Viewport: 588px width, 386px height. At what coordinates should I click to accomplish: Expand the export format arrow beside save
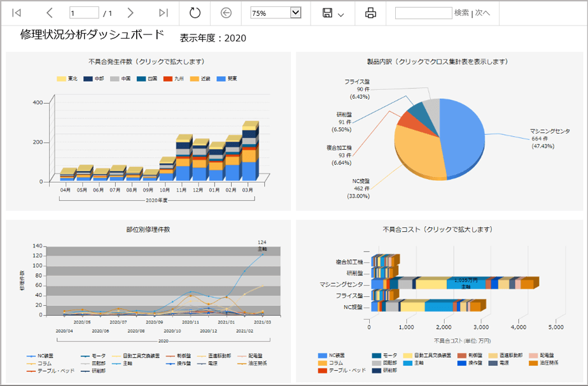click(x=341, y=14)
